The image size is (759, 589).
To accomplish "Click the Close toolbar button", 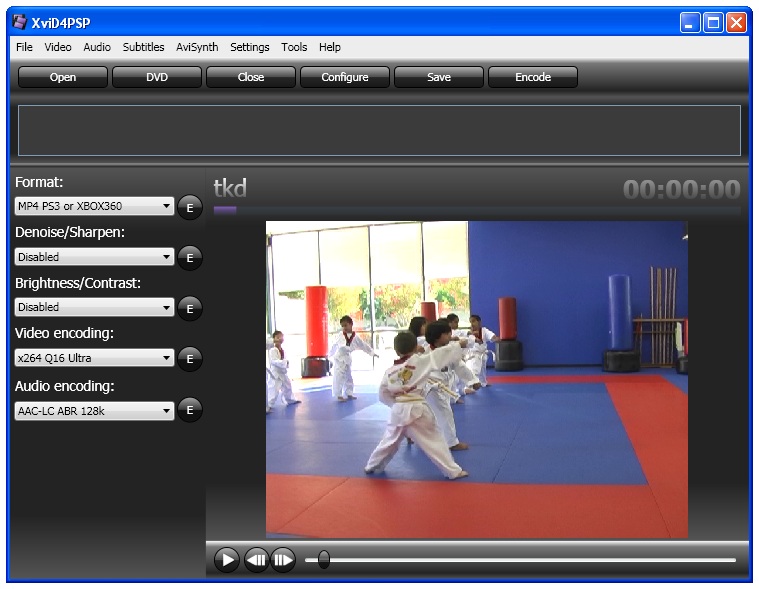I will [251, 77].
